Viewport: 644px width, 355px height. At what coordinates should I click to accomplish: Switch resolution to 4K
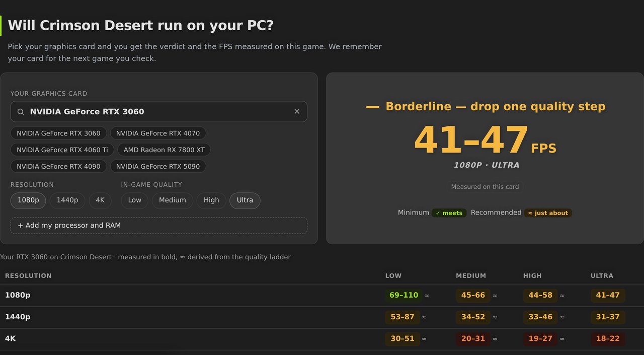[x=100, y=200]
